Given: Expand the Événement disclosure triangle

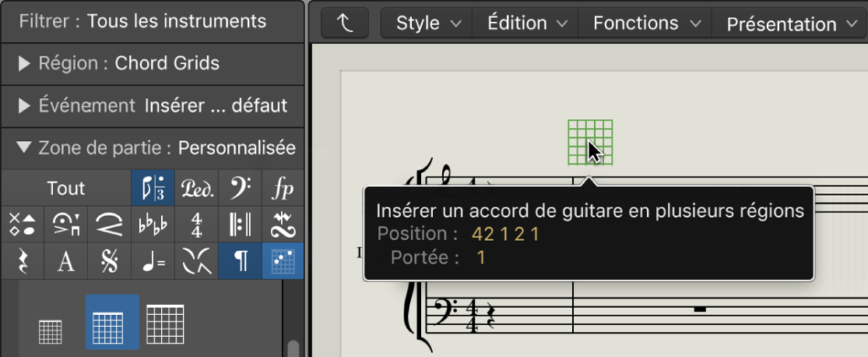Looking at the screenshot, I should [x=24, y=105].
